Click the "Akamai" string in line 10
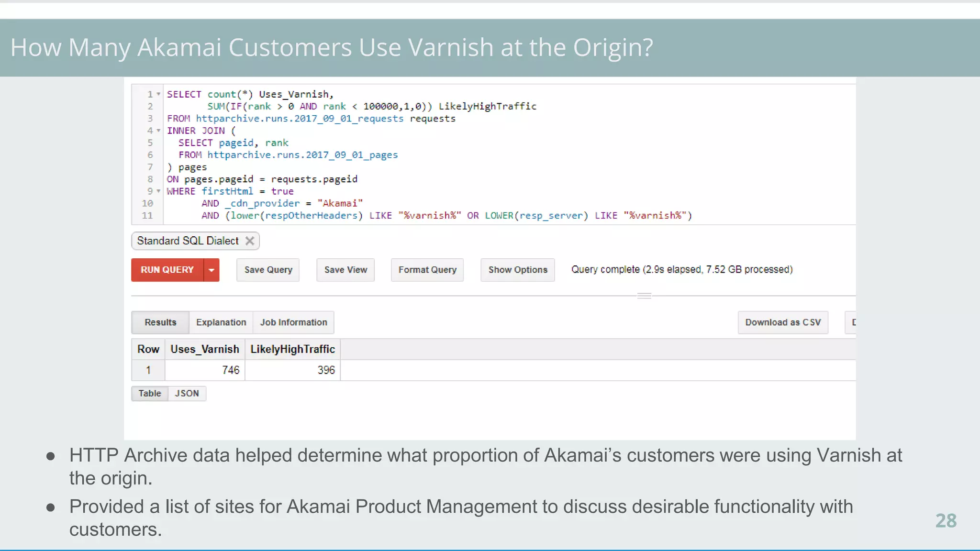This screenshot has height=551, width=980. 340,203
